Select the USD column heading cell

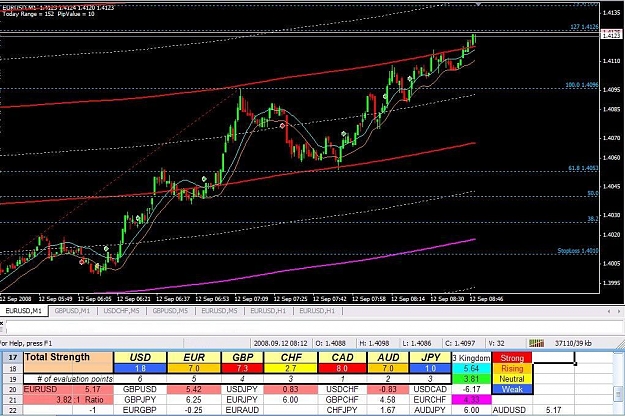click(x=140, y=357)
